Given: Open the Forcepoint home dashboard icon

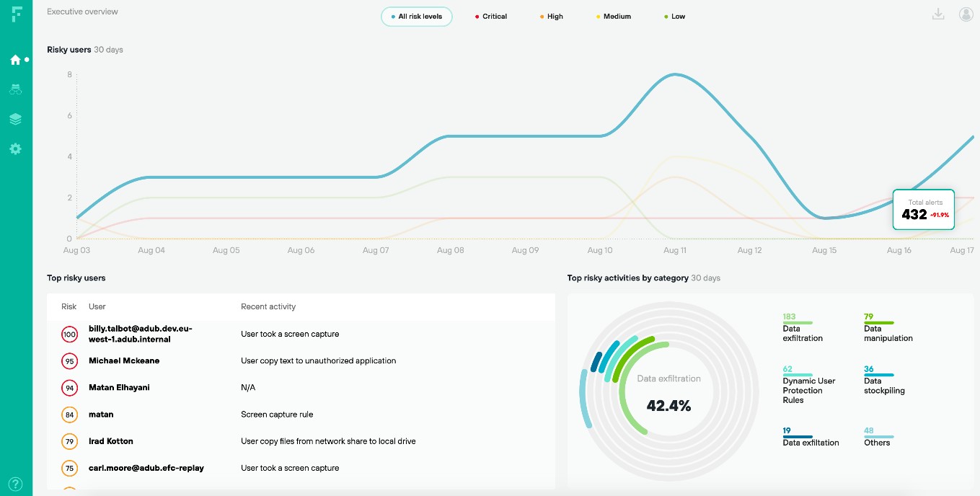Looking at the screenshot, I should pyautogui.click(x=16, y=60).
